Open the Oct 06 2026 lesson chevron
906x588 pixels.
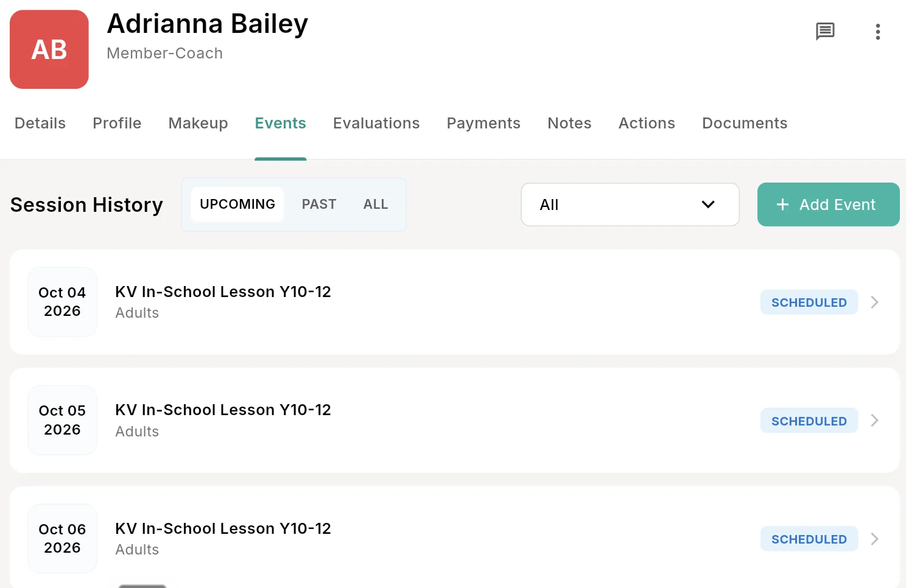(874, 539)
